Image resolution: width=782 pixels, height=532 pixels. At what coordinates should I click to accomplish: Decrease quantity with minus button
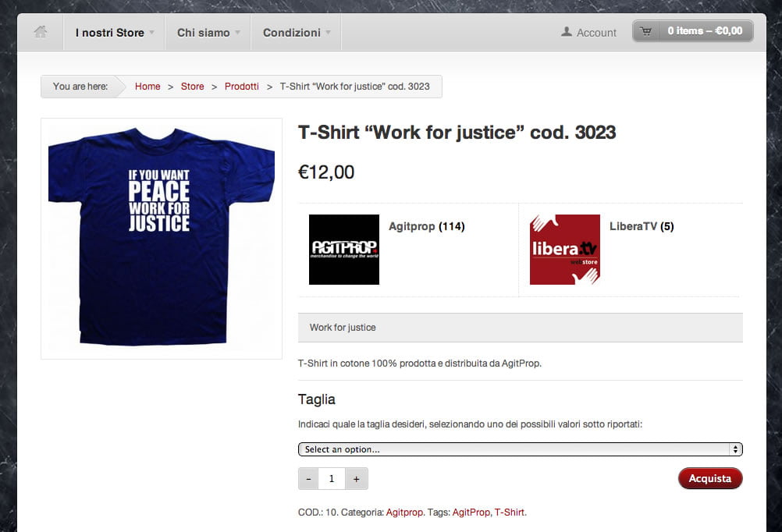coord(308,479)
